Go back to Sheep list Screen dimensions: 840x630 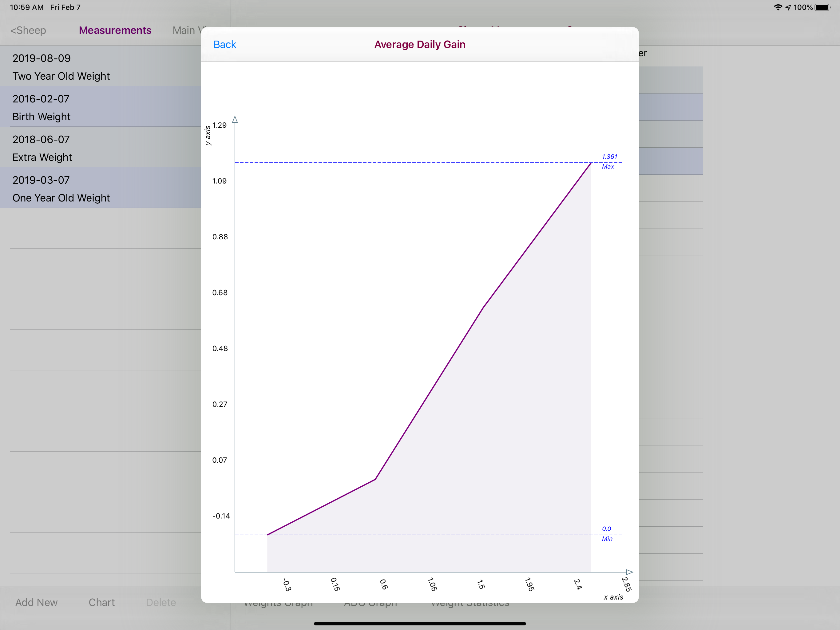(28, 30)
